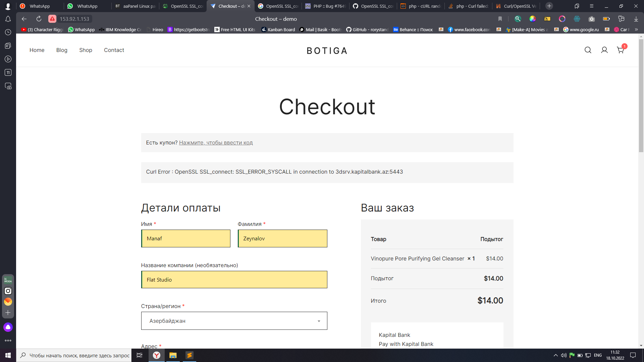The height and width of the screenshot is (362, 644).
Task: Open new browser tab with plus button
Action: (x=549, y=6)
